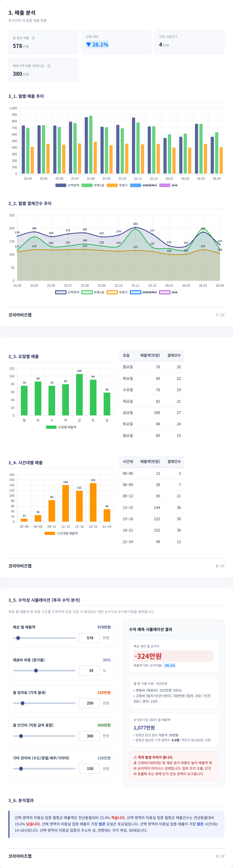
Task: Select the 월요일 row in weekday table
Action: pyautogui.click(x=152, y=367)
